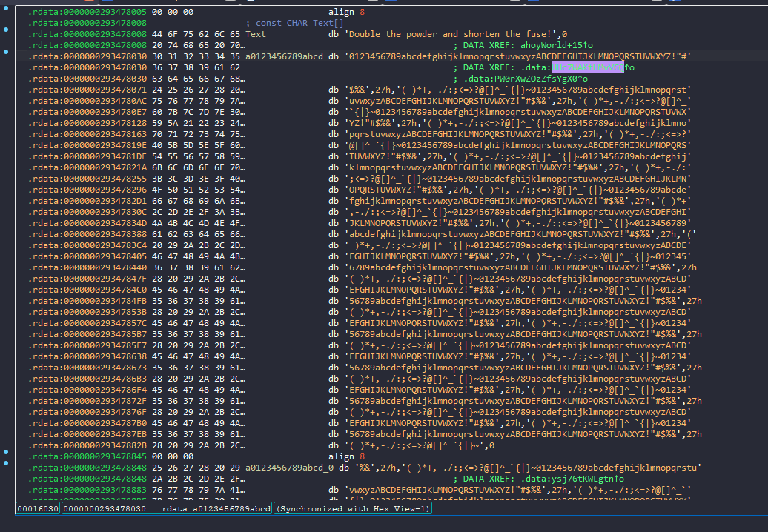Click the align 8 directive at address 0000000293478005

coord(342,13)
